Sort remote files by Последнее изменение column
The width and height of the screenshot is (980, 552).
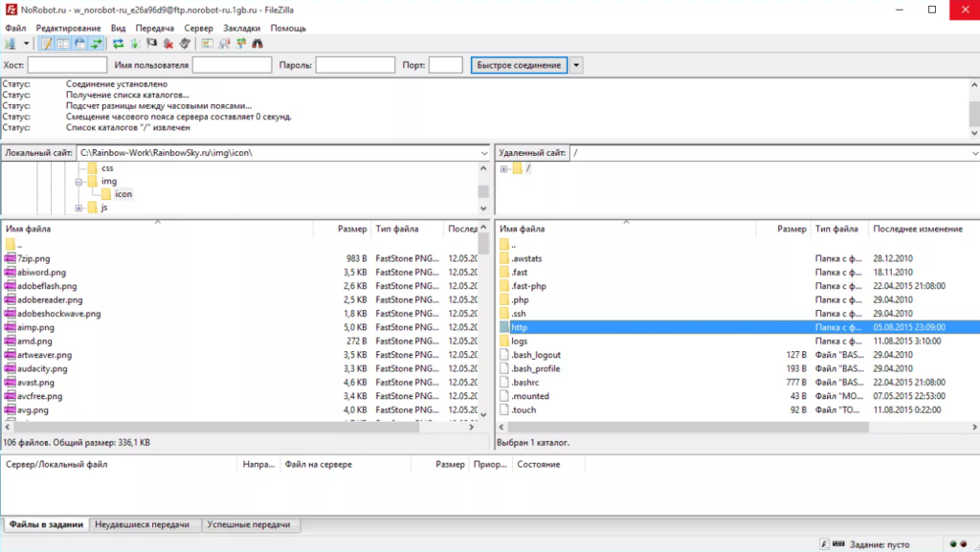(924, 229)
